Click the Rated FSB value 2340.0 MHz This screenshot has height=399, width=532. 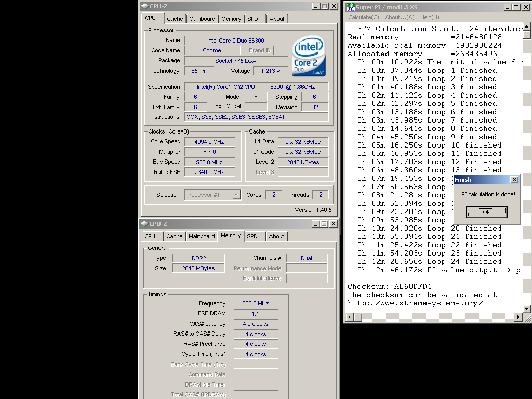pyautogui.click(x=209, y=172)
